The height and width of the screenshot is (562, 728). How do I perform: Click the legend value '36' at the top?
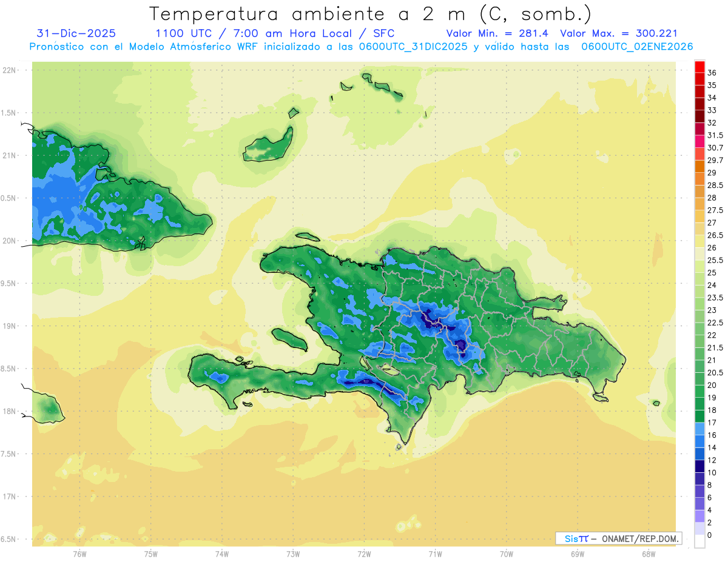click(712, 73)
